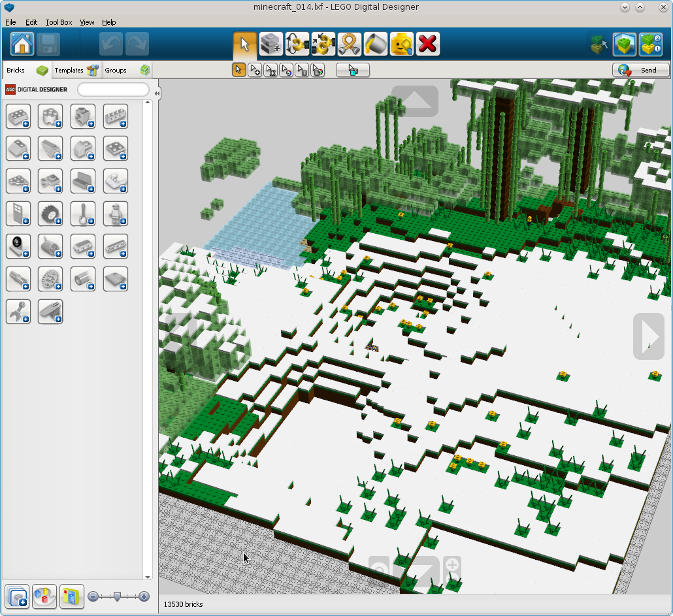Open the jet engine brick category
The width and height of the screenshot is (673, 616).
[x=50, y=246]
